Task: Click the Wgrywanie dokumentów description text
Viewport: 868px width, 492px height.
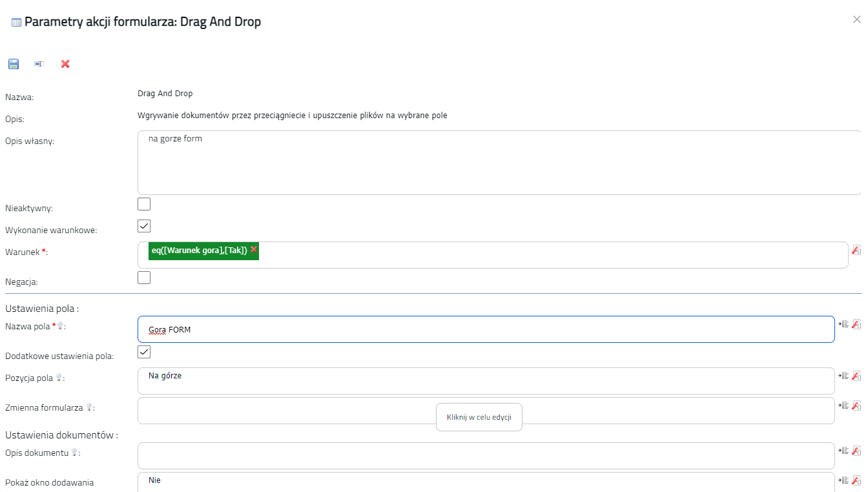Action: 293,116
